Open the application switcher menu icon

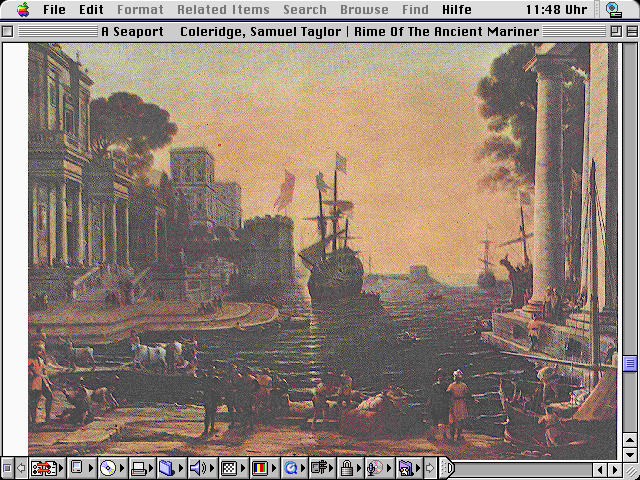[613, 9]
